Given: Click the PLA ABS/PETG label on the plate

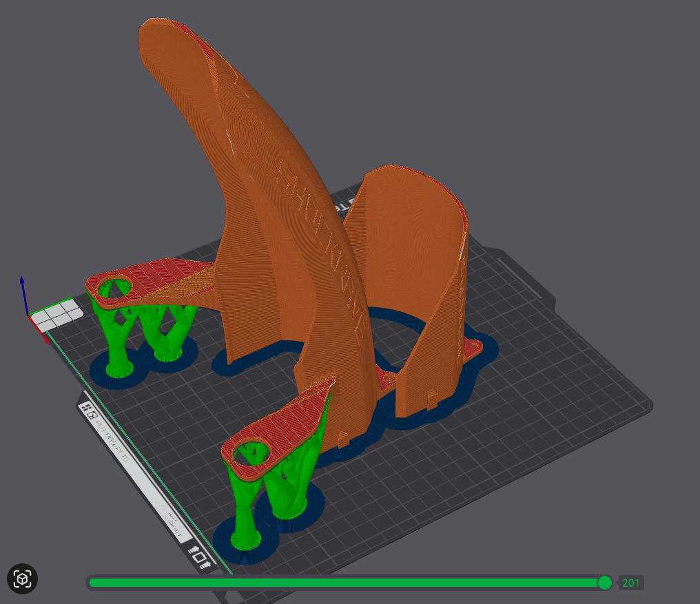Looking at the screenshot, I should pos(112,439).
